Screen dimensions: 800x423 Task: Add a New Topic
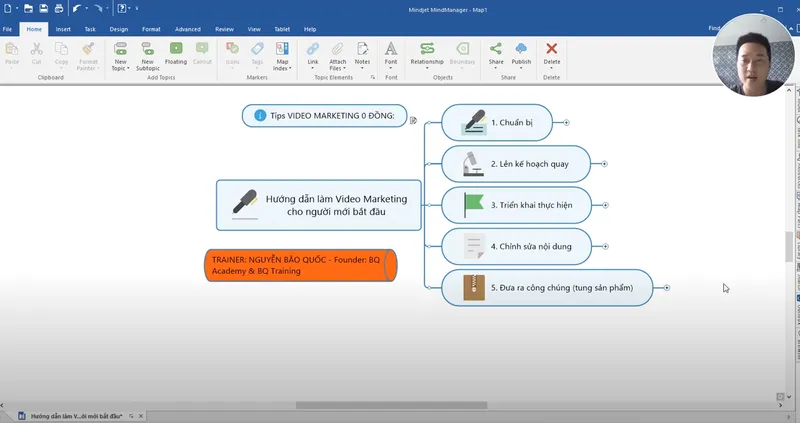[x=120, y=56]
